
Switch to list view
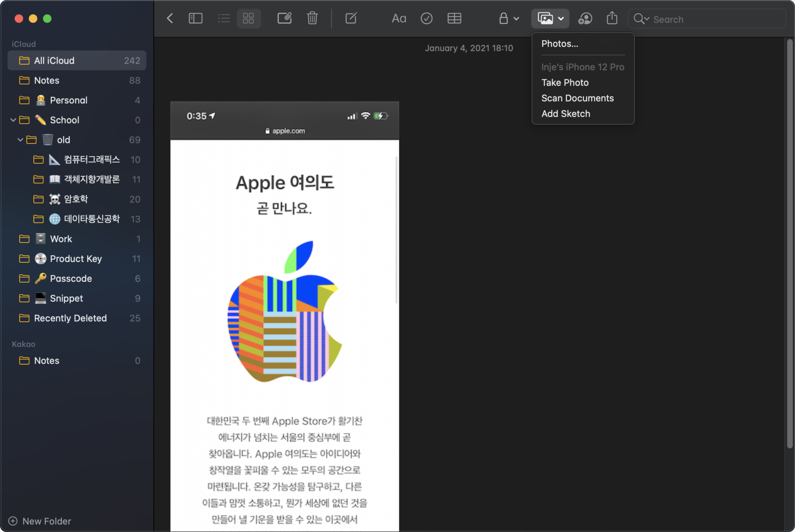(224, 18)
